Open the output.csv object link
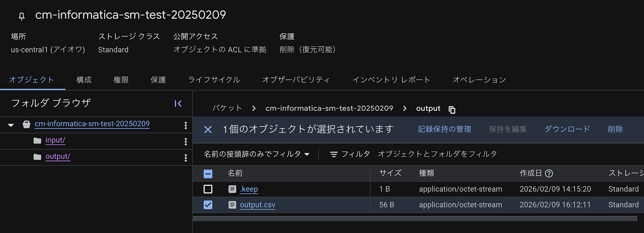 click(x=257, y=205)
